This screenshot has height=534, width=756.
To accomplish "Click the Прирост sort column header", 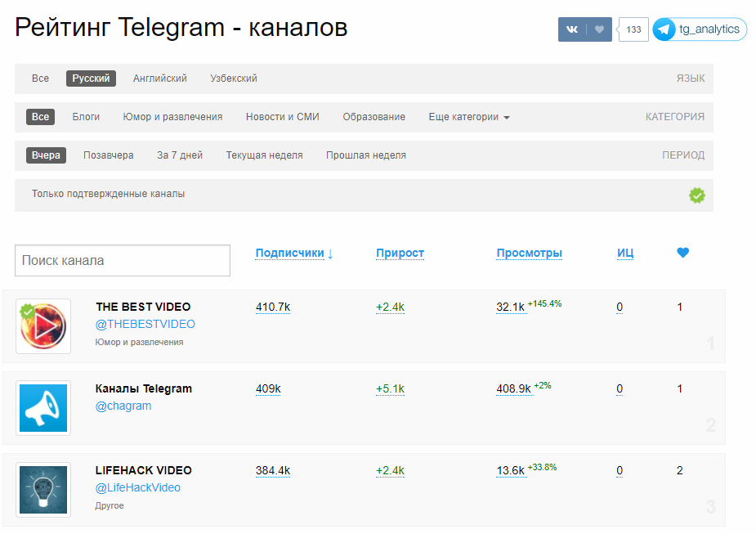I will tap(400, 253).
